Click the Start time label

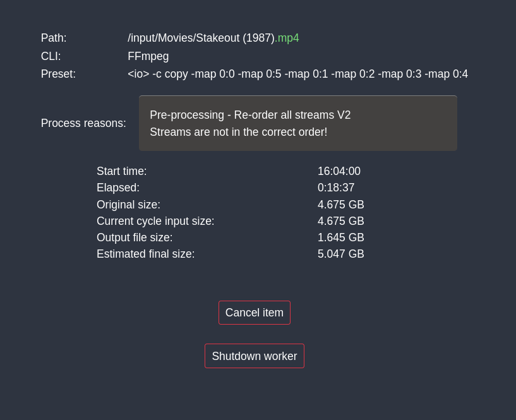pos(121,171)
